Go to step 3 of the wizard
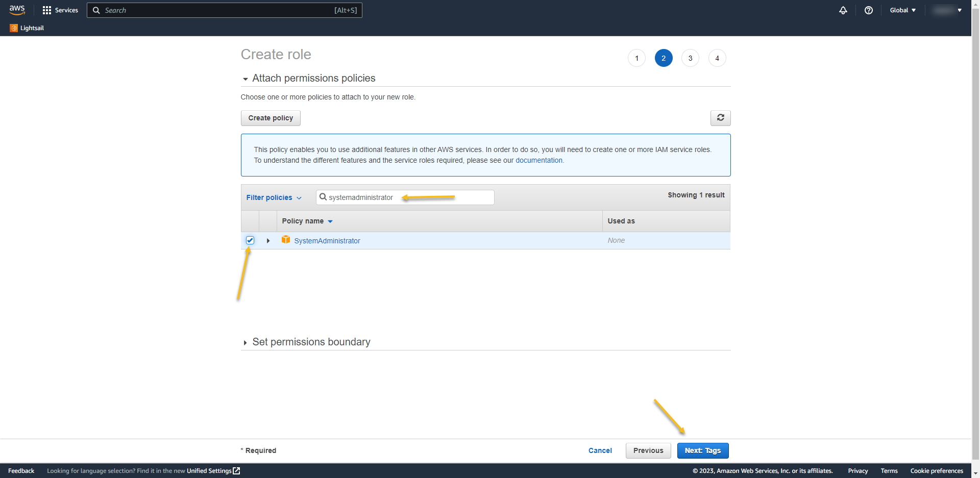The width and height of the screenshot is (980, 478). [690, 58]
